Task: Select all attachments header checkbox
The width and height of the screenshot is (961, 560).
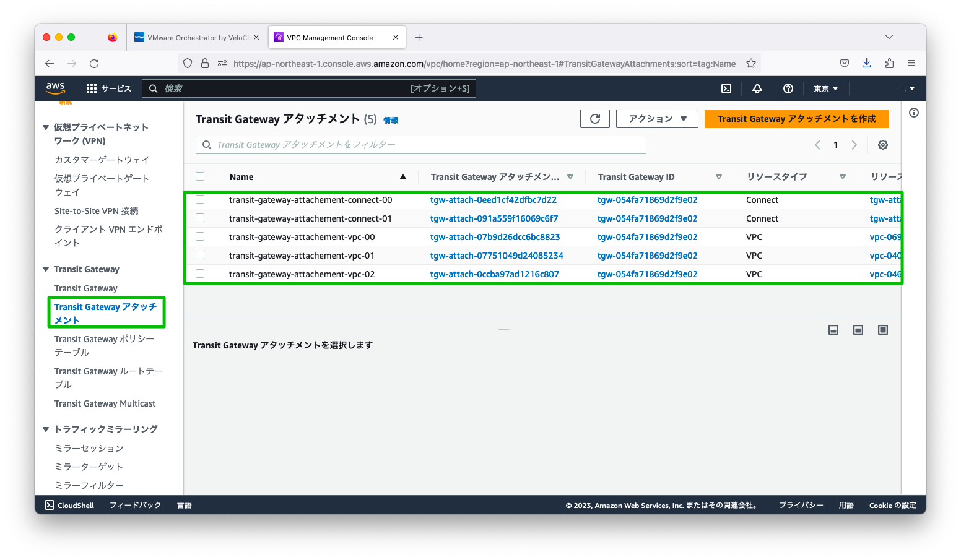Action: coord(200,176)
